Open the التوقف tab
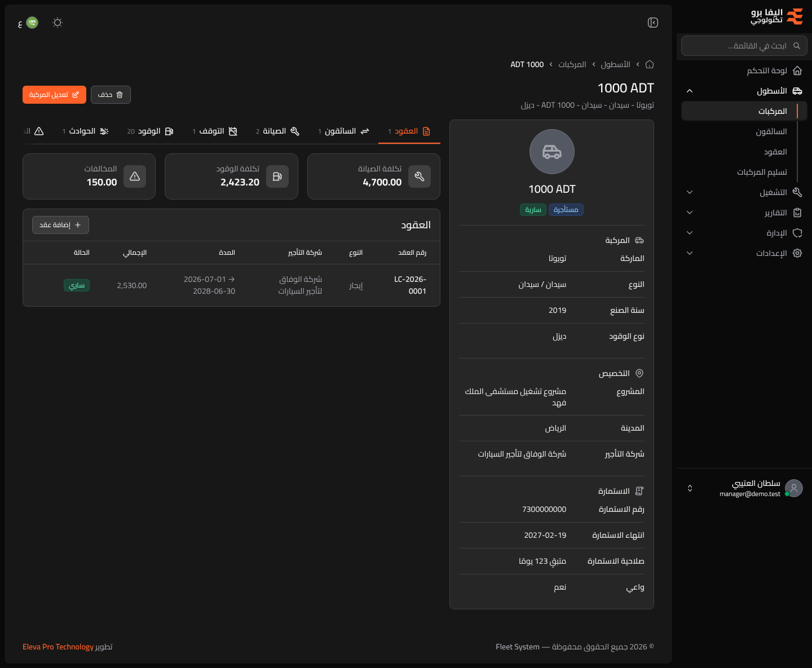The height and width of the screenshot is (668, 812). [215, 131]
